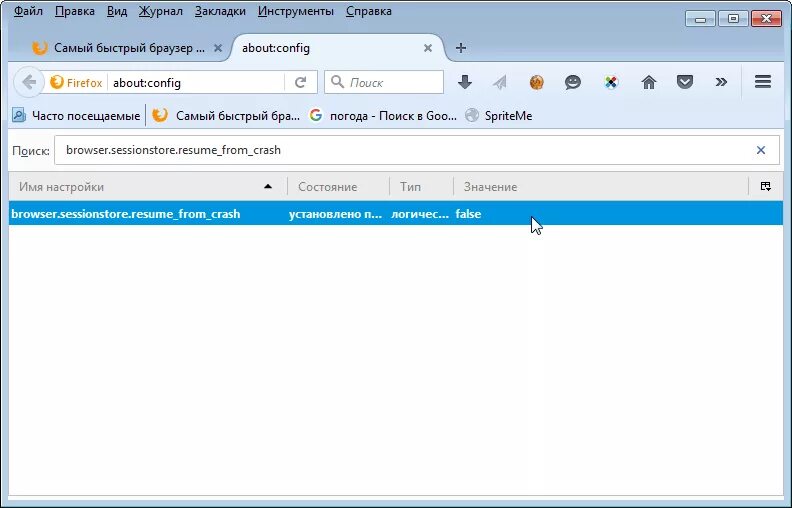Click the paper plane share icon

point(500,82)
